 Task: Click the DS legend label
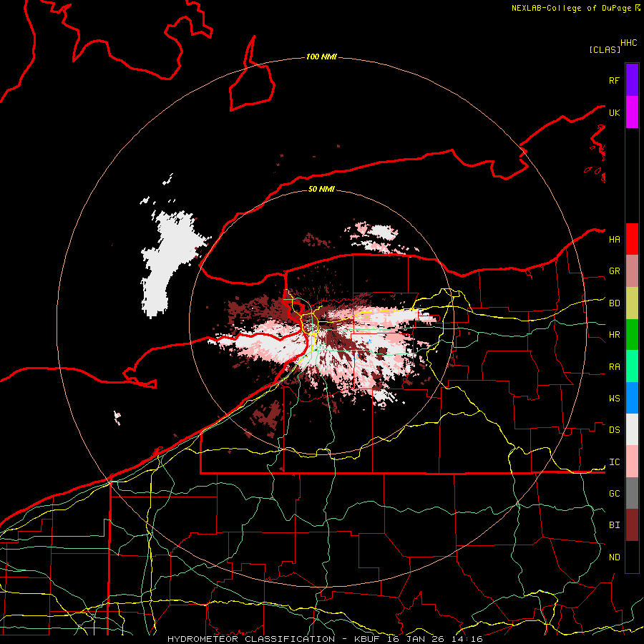coord(614,430)
